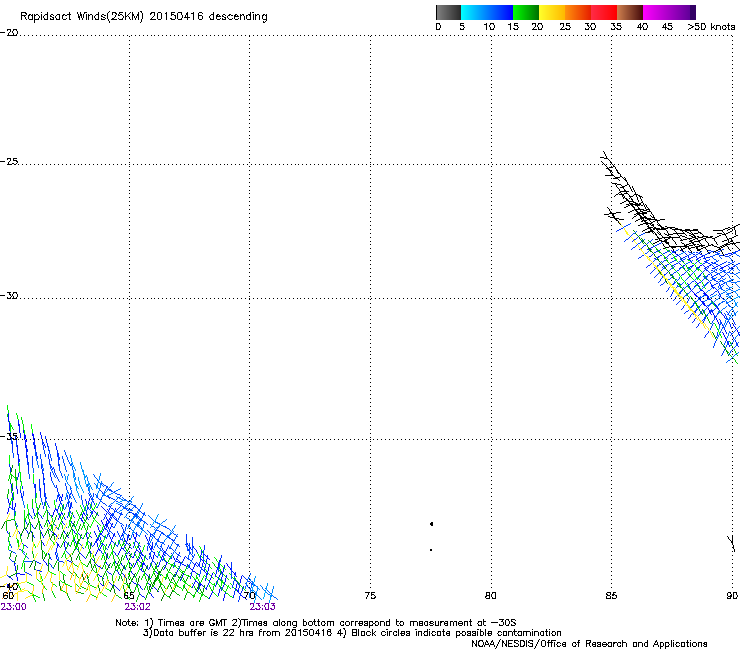
Task: Click the red 30-35 knots legend swatch
Action: [x=604, y=12]
